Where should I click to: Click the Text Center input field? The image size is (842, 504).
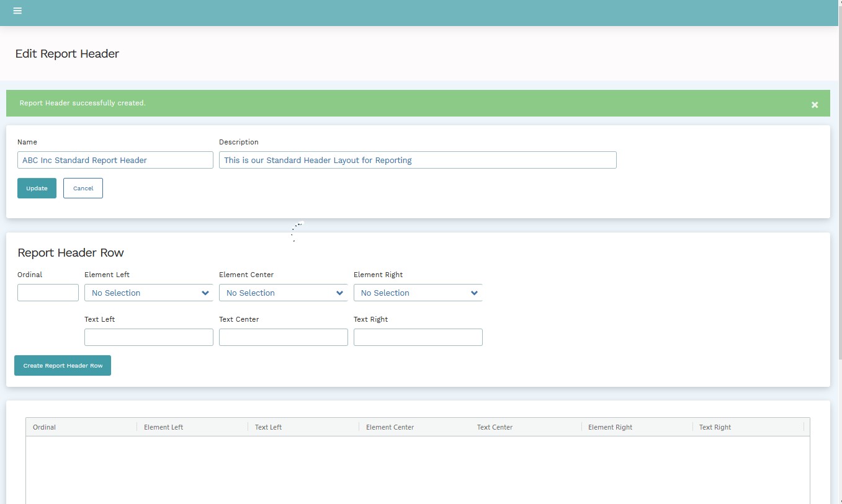pos(283,337)
